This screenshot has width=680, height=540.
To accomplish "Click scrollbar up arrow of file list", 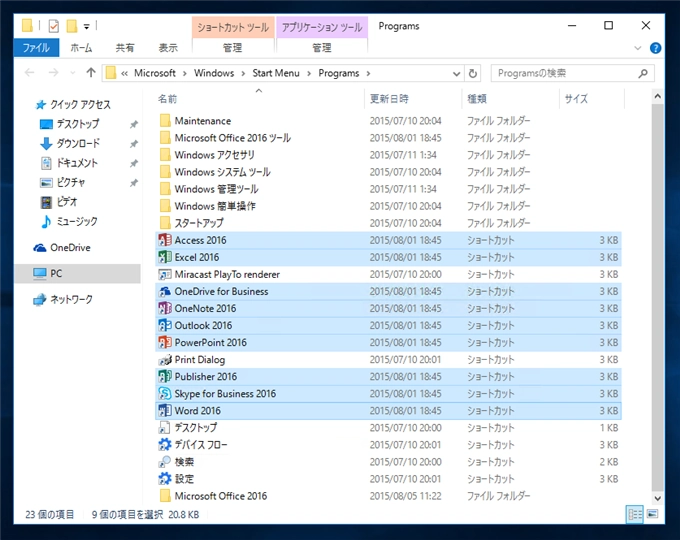I will tap(657, 96).
